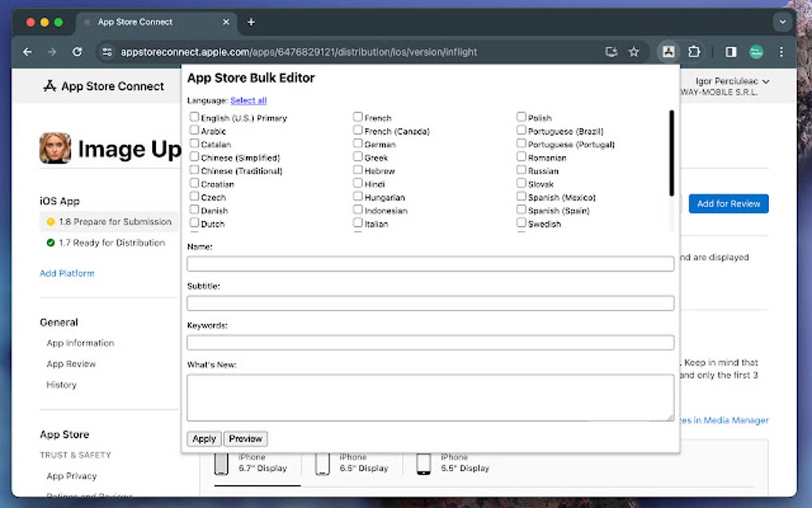Open site information icon in address bar
Viewport: 812px width, 508px height.
point(107,52)
